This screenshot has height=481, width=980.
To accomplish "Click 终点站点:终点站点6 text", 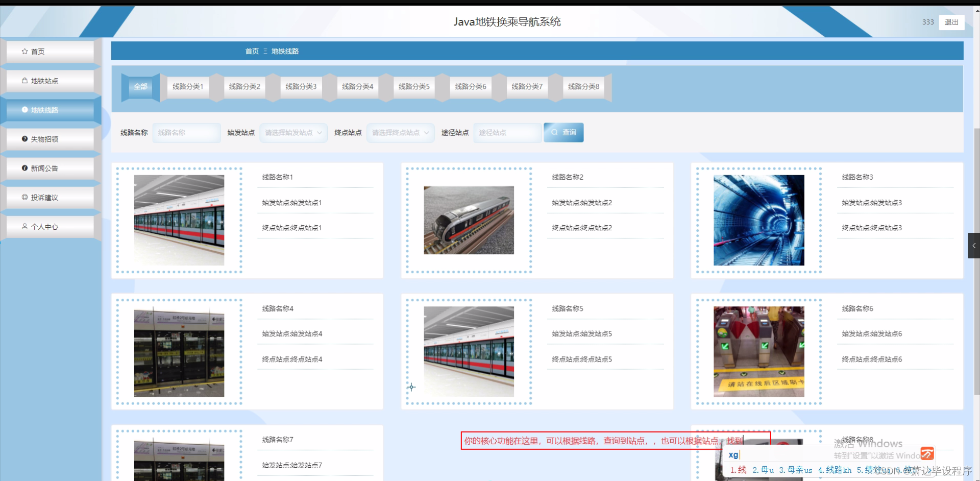I will click(x=872, y=359).
